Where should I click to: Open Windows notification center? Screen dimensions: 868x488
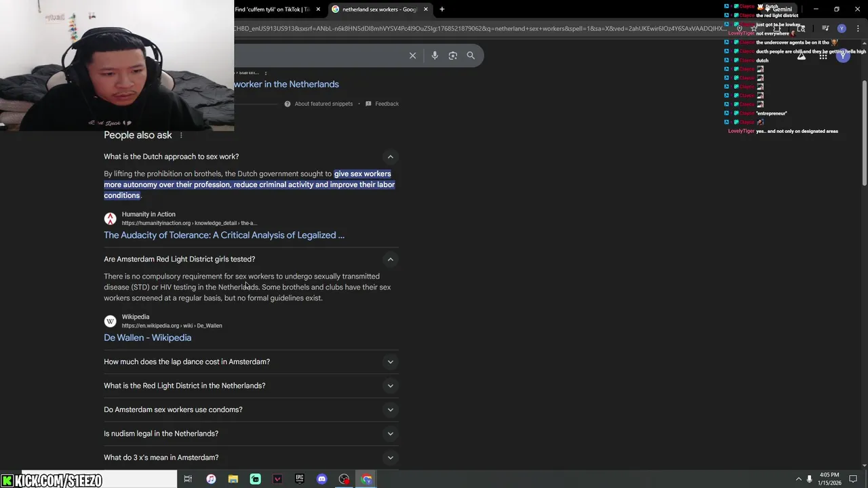[x=853, y=479]
